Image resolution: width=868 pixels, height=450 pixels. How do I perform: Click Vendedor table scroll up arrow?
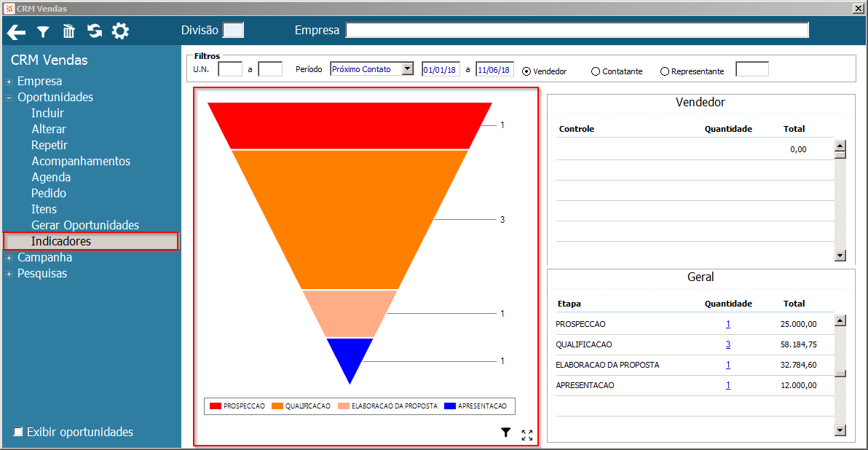840,146
